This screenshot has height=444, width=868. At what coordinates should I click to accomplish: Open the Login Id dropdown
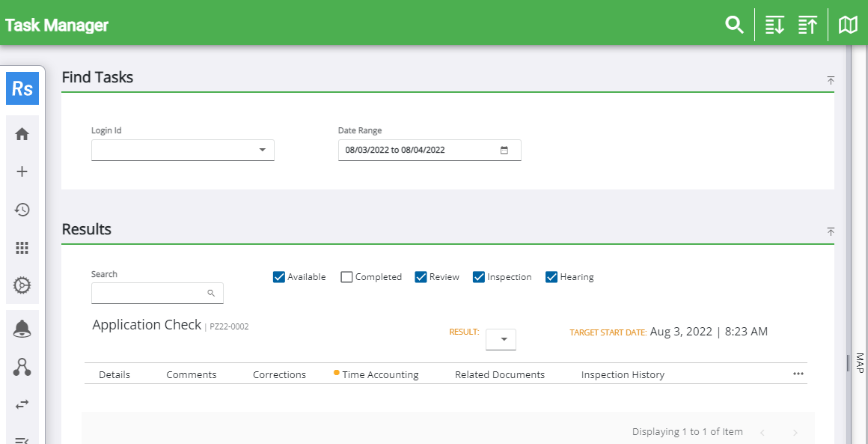pos(262,150)
